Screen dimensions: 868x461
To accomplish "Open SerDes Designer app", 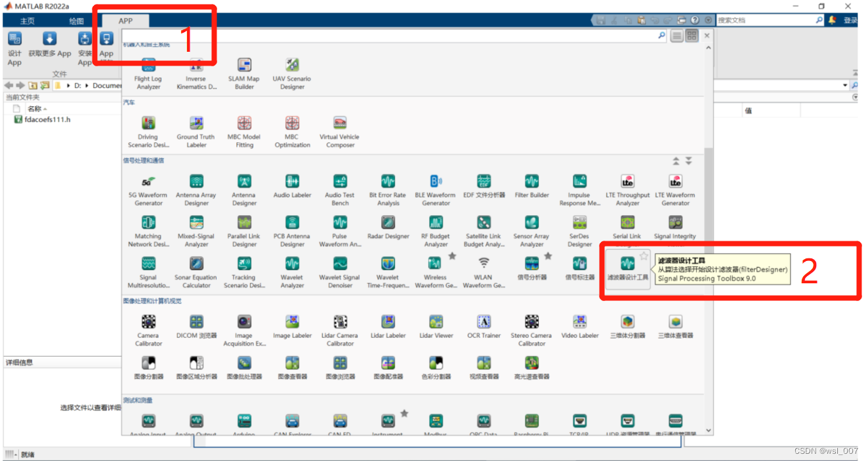I will point(579,231).
